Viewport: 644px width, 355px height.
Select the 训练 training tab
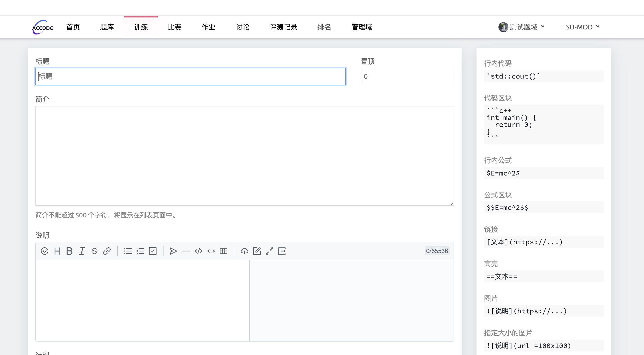[141, 27]
